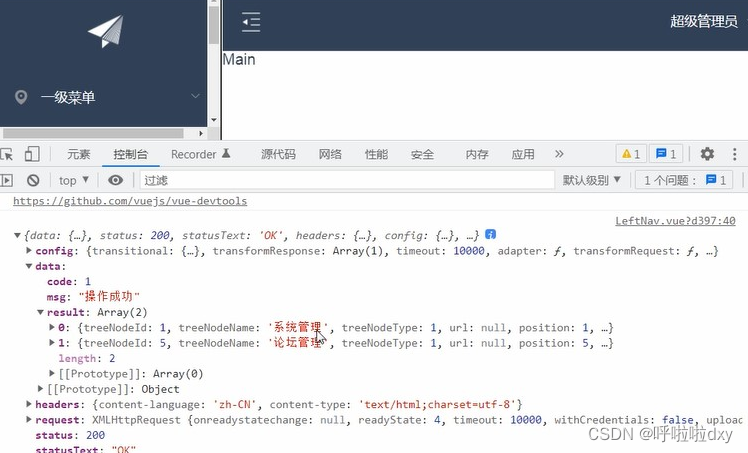The height and width of the screenshot is (453, 748).
Task: Click the status: 200 entry
Action: [x=70, y=435]
